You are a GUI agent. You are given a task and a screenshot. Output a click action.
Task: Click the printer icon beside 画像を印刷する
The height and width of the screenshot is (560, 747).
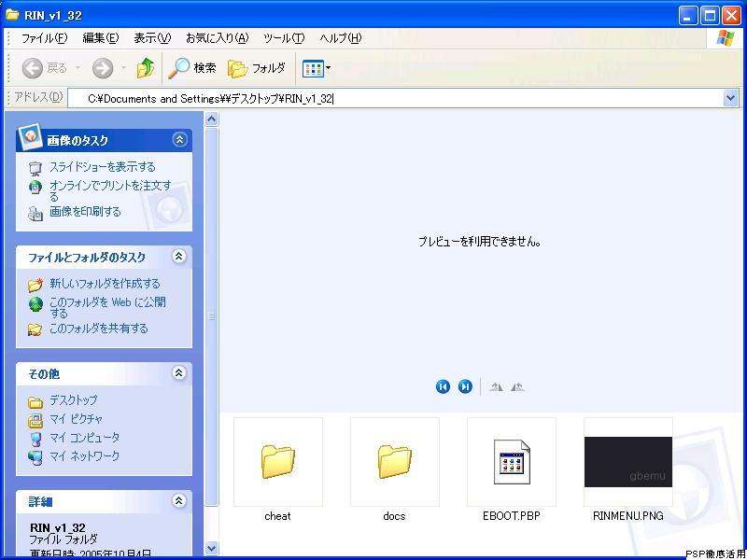point(35,214)
